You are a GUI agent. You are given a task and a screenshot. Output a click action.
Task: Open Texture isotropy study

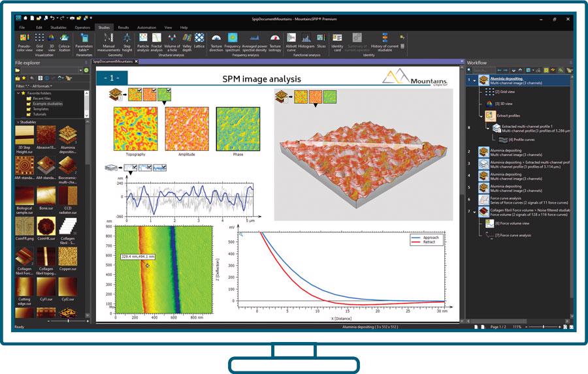click(x=275, y=42)
